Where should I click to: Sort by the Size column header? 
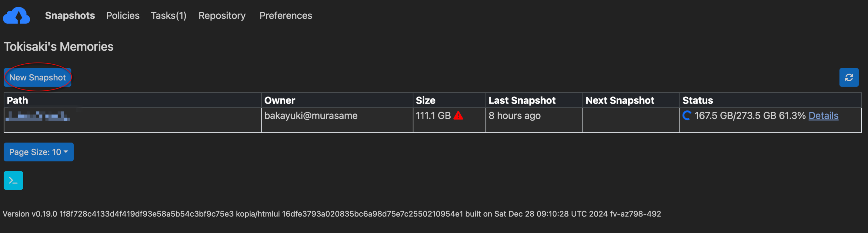[425, 100]
